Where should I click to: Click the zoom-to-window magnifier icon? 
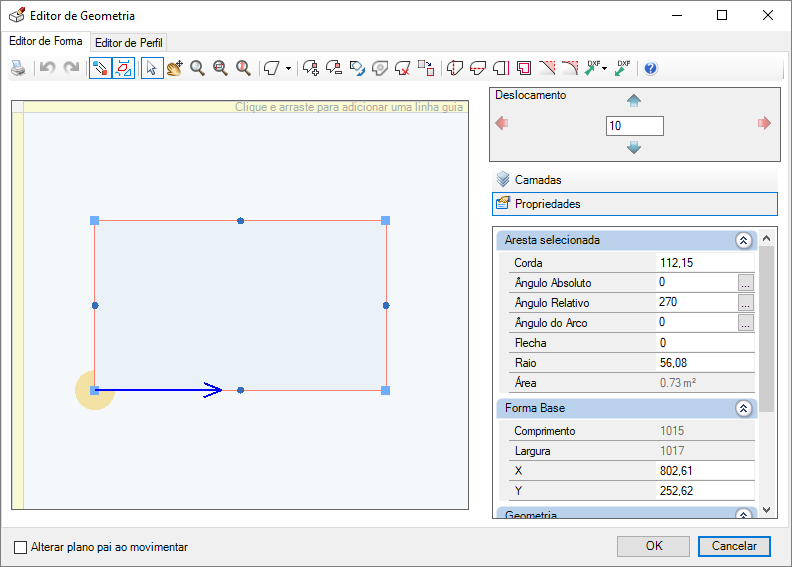tap(220, 68)
